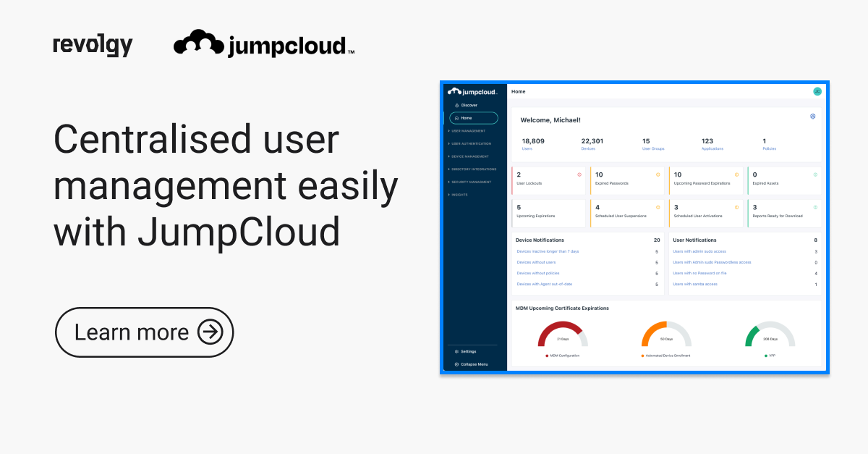Expand the Device Management section

click(469, 156)
